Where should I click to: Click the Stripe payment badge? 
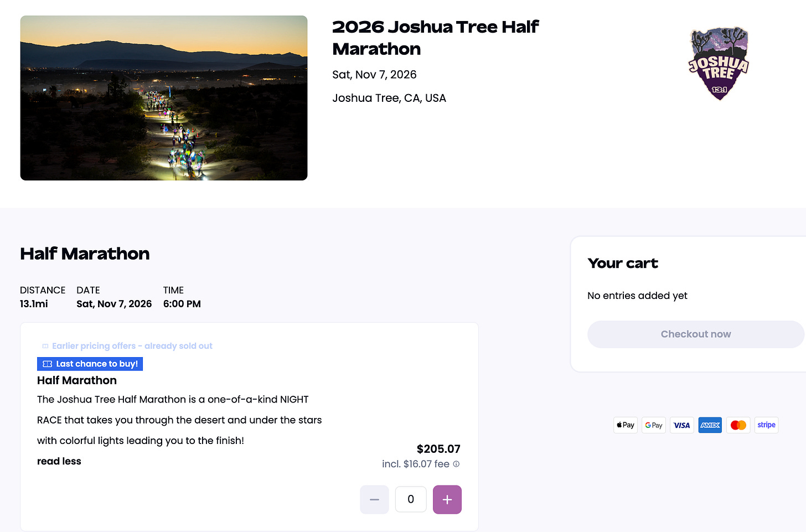coord(767,425)
